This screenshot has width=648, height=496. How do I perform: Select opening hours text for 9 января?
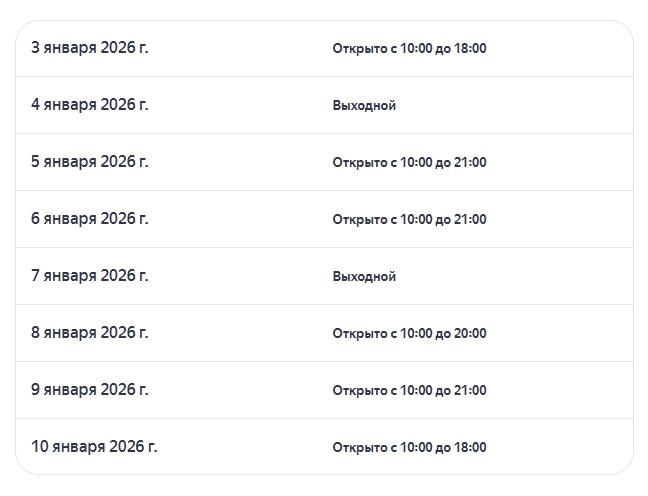(409, 390)
